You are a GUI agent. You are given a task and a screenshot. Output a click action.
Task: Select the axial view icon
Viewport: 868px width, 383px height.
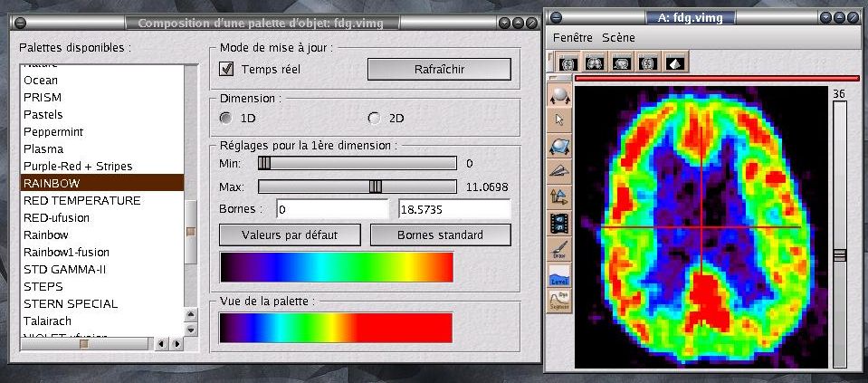(568, 63)
